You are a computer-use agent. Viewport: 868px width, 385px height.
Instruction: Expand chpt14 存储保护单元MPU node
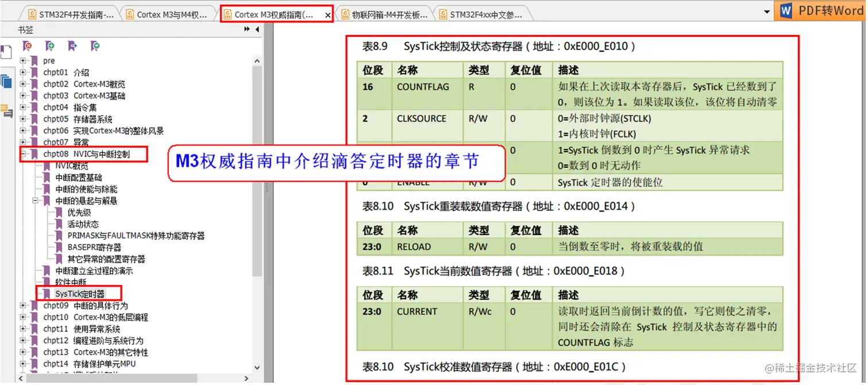point(23,364)
